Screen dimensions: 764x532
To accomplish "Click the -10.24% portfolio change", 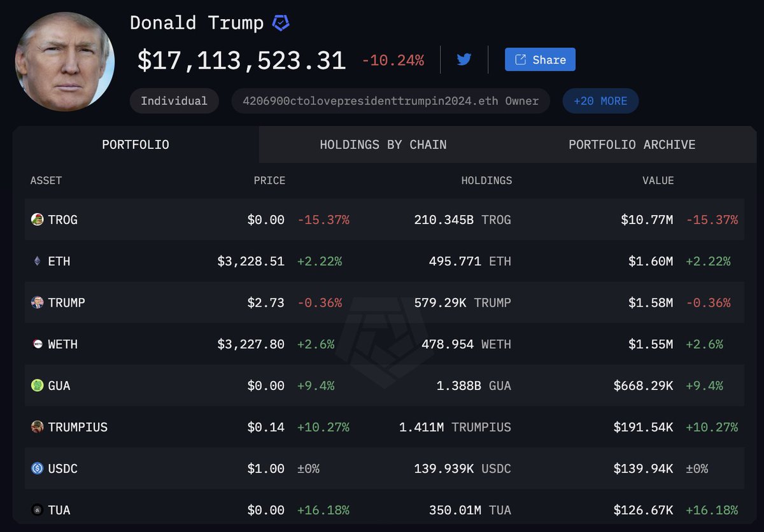I will tap(393, 60).
